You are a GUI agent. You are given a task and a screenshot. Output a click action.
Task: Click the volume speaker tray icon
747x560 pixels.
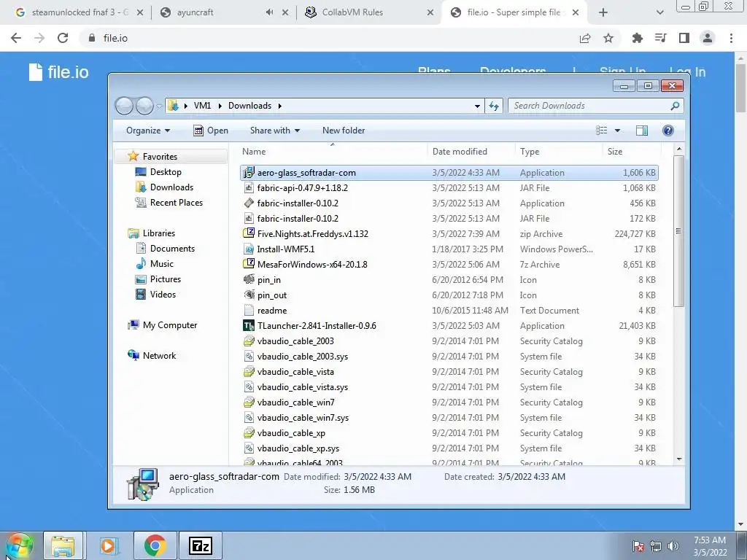pyautogui.click(x=673, y=546)
